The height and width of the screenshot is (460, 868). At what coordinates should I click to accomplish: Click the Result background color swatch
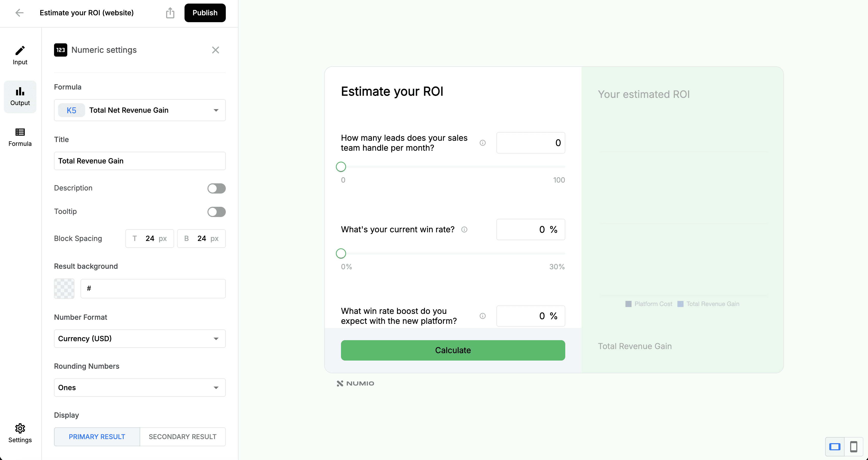(x=64, y=289)
